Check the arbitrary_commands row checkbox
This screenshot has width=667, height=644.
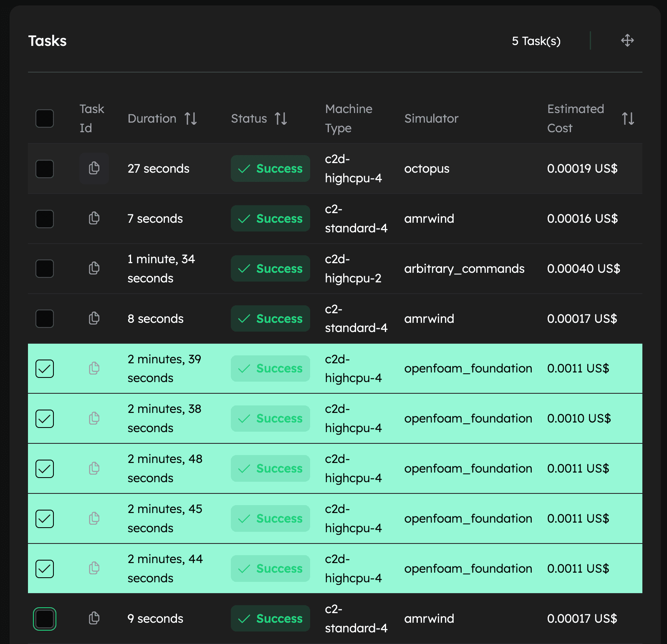(45, 269)
